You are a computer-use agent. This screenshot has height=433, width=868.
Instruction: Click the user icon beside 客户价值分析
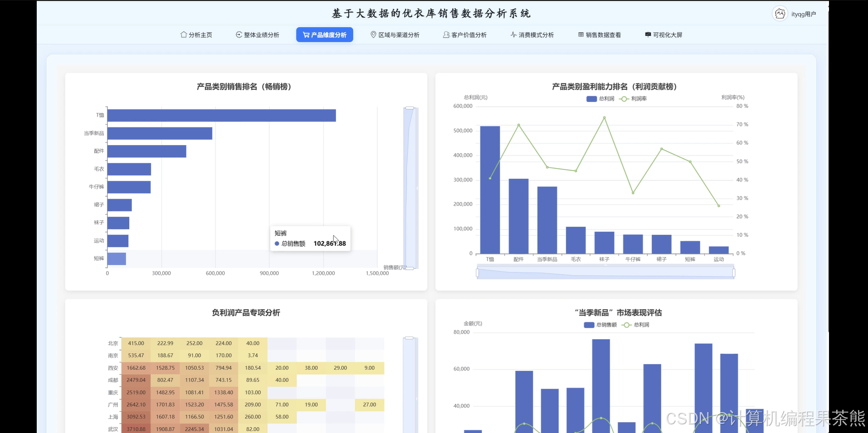[446, 34]
